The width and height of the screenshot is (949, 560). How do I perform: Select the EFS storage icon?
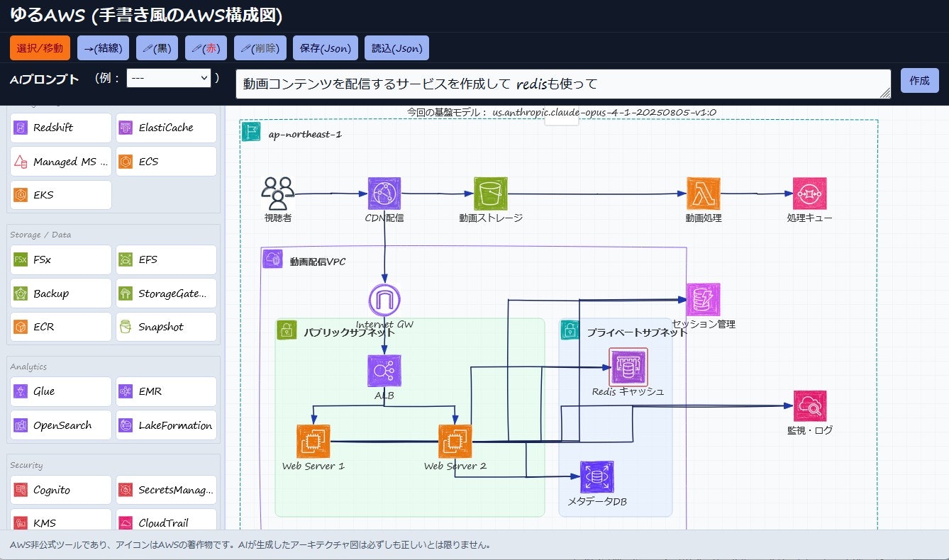[165, 259]
